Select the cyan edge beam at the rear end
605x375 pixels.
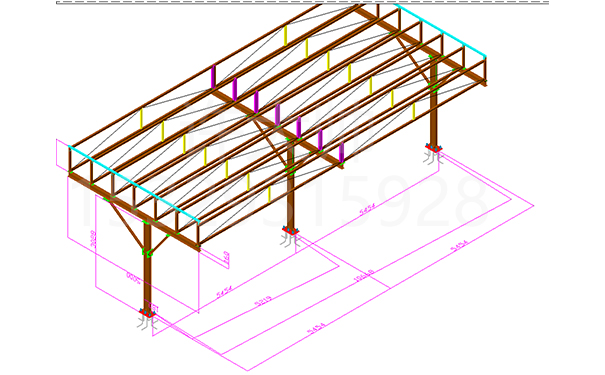click(x=440, y=30)
